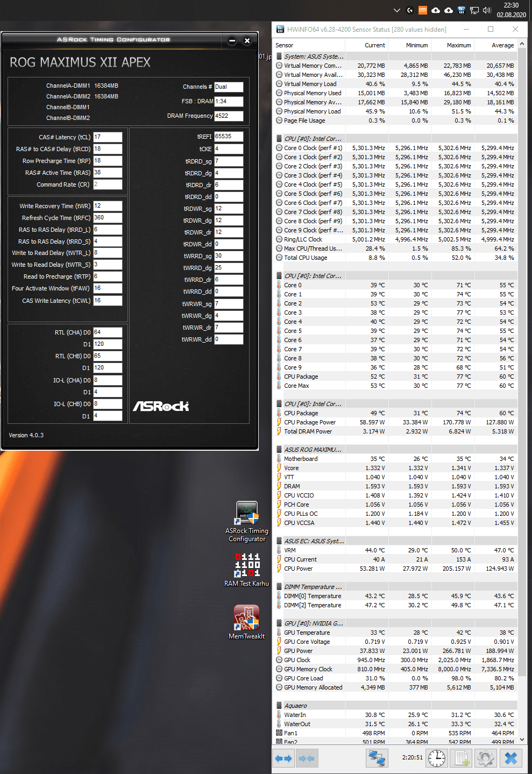The width and height of the screenshot is (532, 774).
Task: Select the 'Total CPU Usage' sensor row
Action: 395,258
